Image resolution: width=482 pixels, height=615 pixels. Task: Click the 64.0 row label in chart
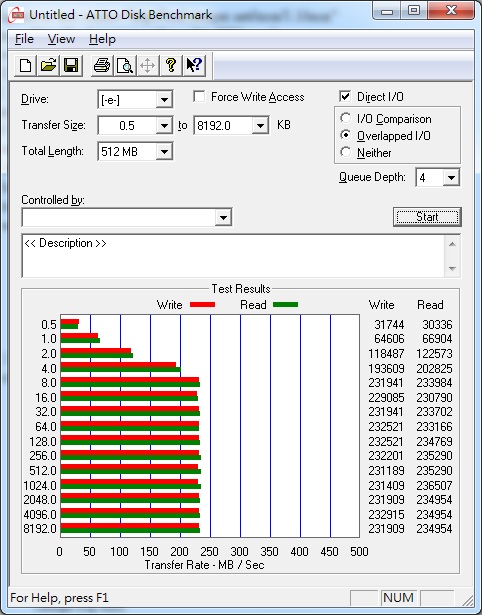tap(46, 427)
